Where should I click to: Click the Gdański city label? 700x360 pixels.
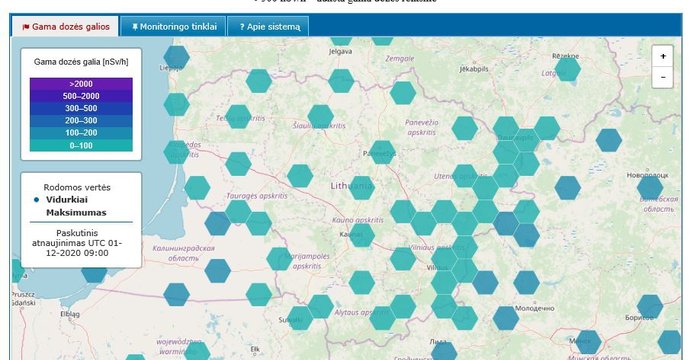24,303
